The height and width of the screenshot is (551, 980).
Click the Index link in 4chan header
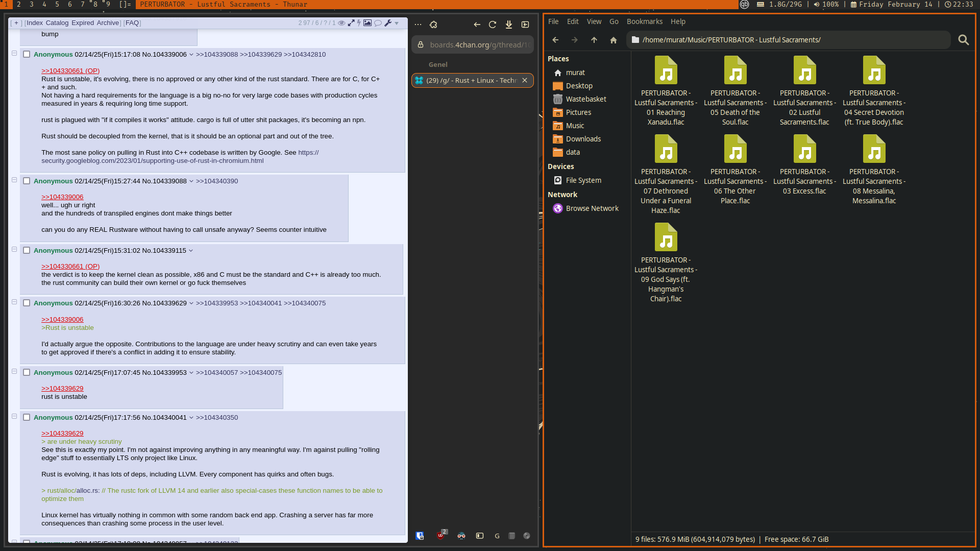(35, 23)
